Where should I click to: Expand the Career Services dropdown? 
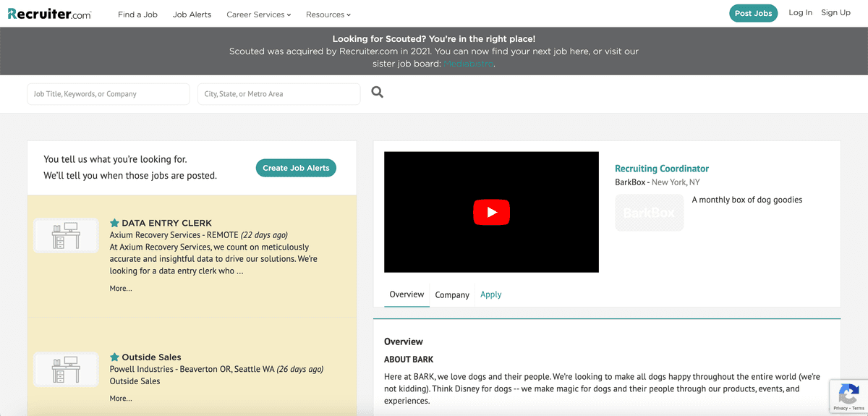click(x=258, y=14)
